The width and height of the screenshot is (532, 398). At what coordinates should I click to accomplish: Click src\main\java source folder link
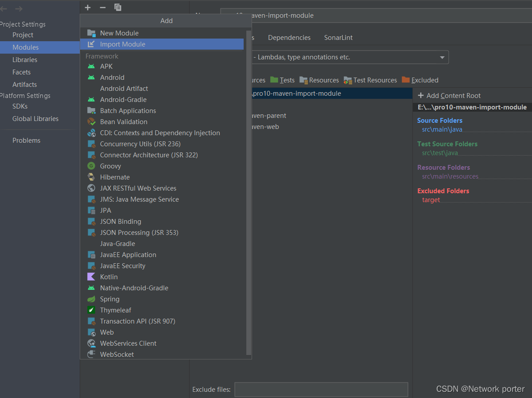(x=442, y=129)
